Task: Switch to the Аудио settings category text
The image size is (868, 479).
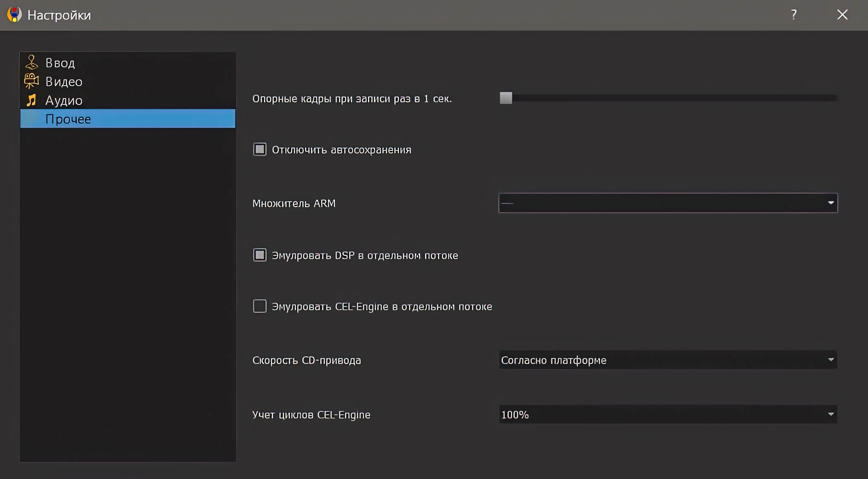Action: [64, 100]
